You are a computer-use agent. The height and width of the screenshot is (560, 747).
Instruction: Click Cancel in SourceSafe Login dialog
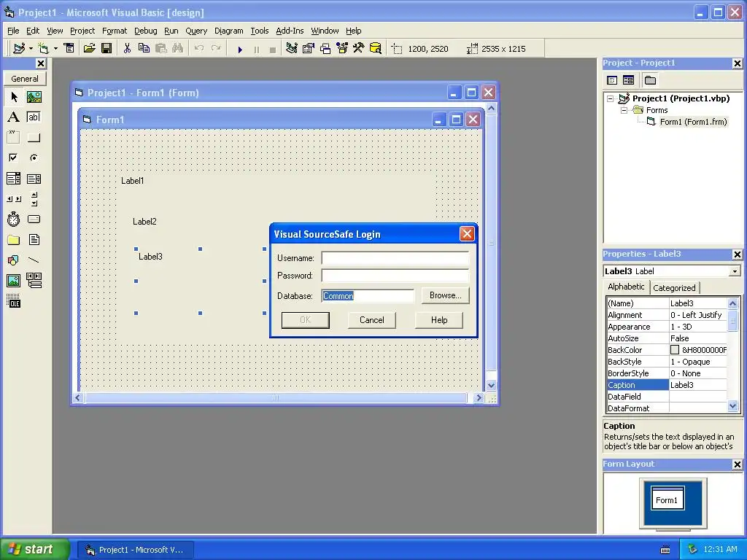click(371, 320)
